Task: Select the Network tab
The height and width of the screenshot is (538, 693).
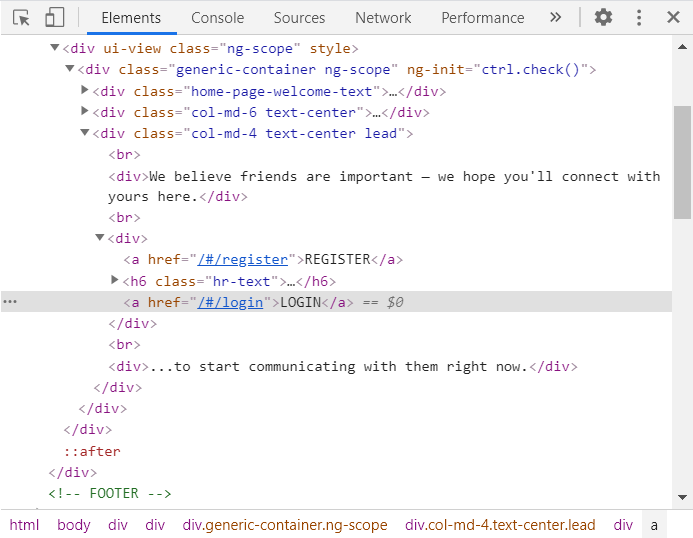Action: pyautogui.click(x=383, y=18)
